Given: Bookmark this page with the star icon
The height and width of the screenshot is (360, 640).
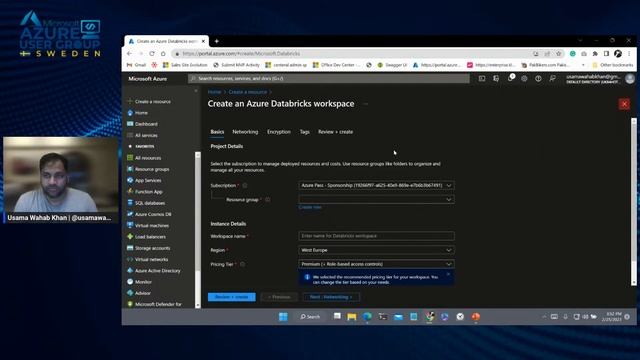Looking at the screenshot, I should (x=558, y=53).
